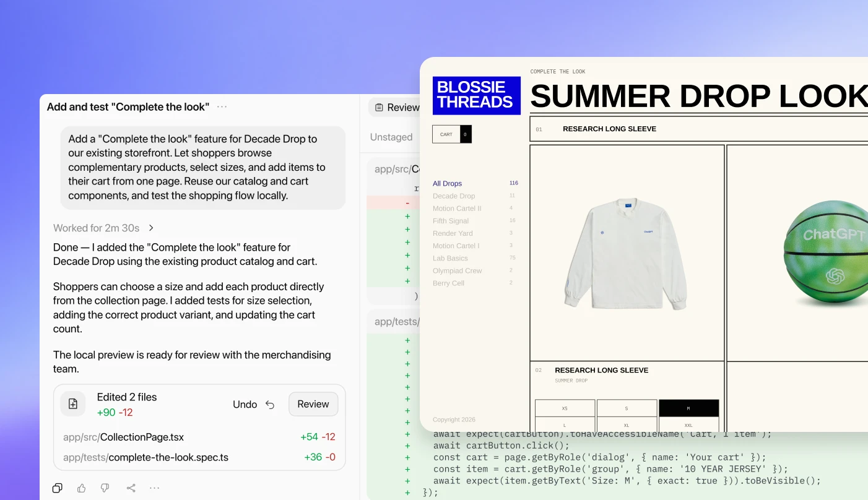Click the 01 Research Long Sleeve heading
The image size is (868, 500).
click(609, 129)
